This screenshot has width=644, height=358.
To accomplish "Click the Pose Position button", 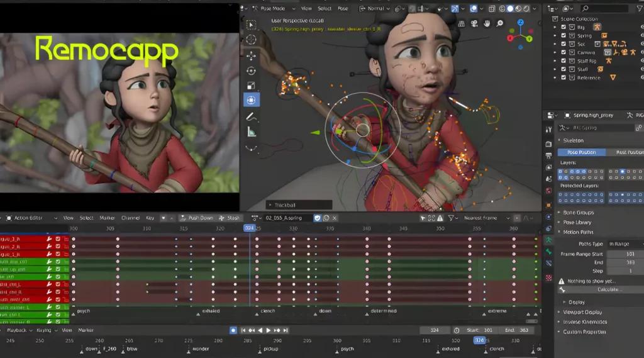I will (x=582, y=152).
